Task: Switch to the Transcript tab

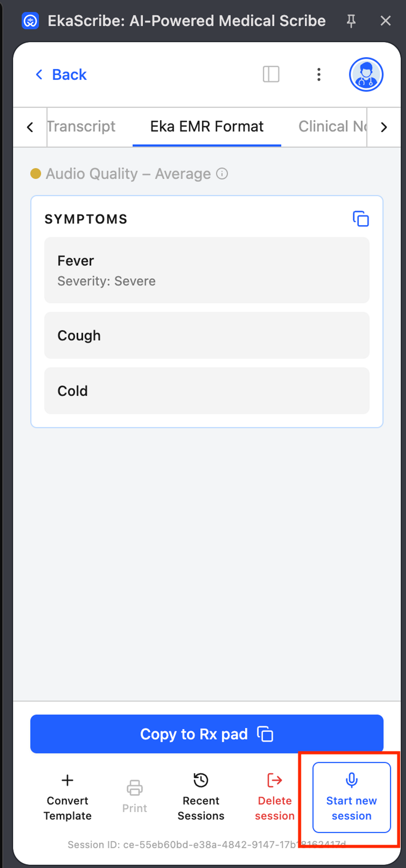Action: [x=81, y=127]
